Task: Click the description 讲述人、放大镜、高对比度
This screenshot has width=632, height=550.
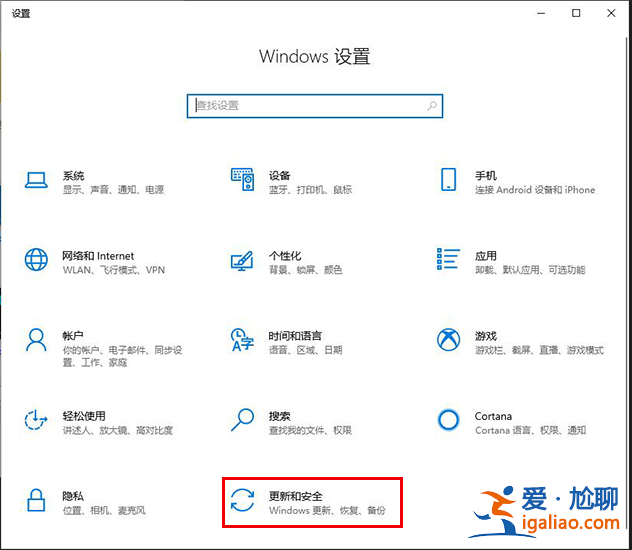Action: [x=118, y=430]
